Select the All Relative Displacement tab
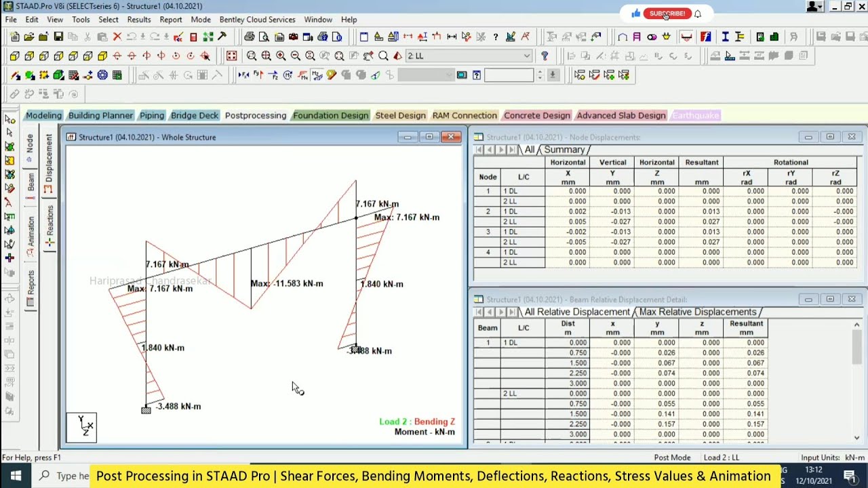868x488 pixels. pyautogui.click(x=577, y=312)
